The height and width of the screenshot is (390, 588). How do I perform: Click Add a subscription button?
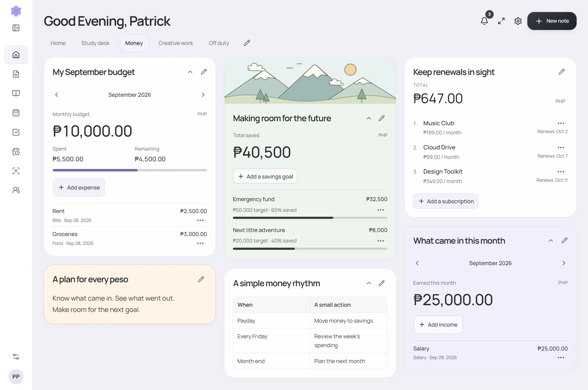tap(446, 201)
